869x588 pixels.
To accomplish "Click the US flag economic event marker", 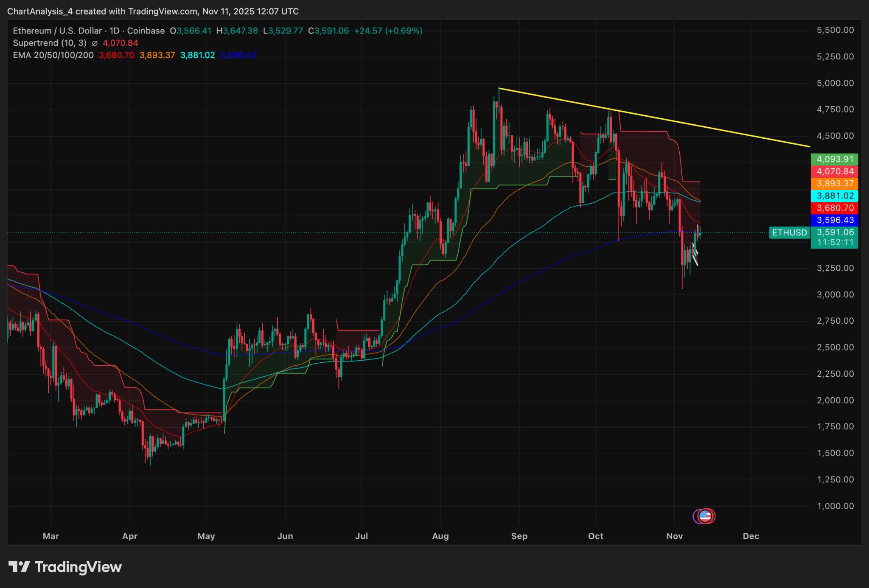I will pos(704,516).
